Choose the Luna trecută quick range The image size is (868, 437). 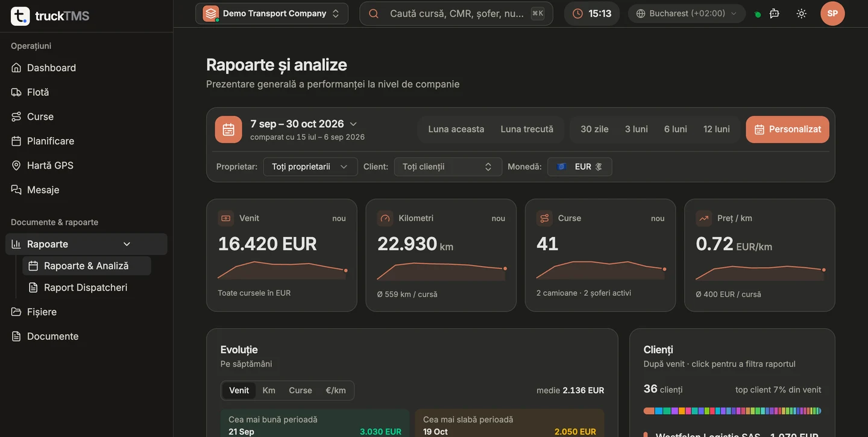(x=527, y=129)
